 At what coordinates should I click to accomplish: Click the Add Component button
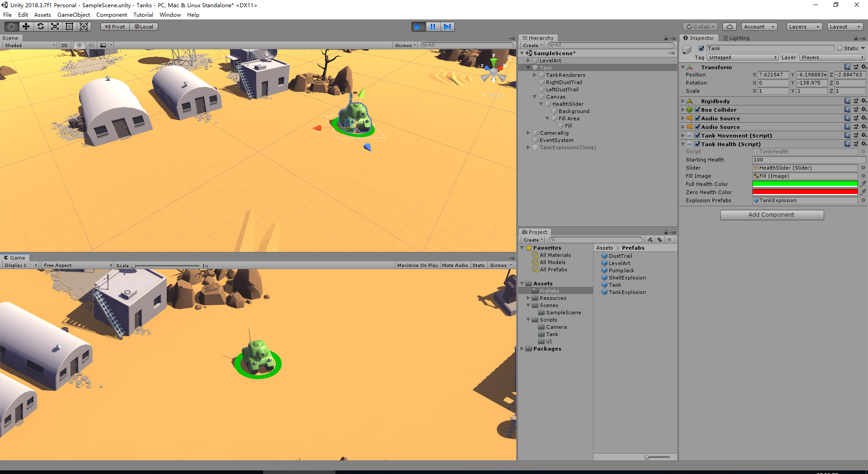click(771, 214)
